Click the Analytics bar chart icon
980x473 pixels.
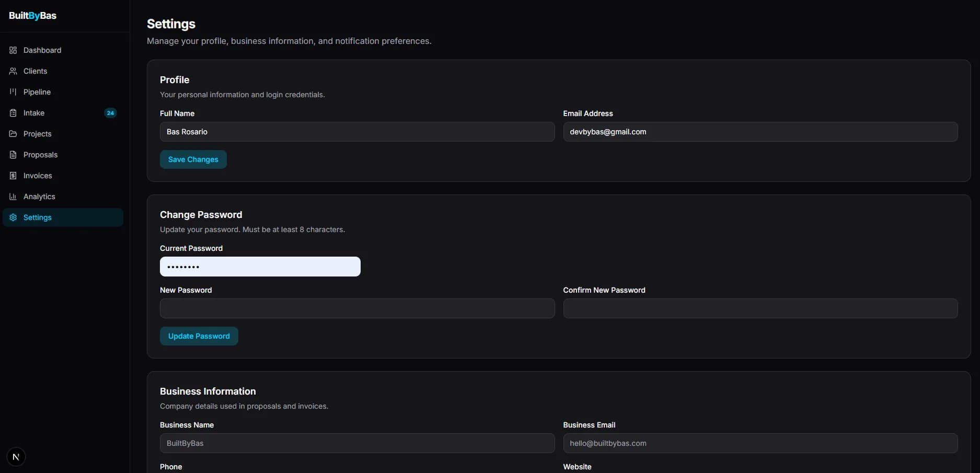pyautogui.click(x=13, y=197)
